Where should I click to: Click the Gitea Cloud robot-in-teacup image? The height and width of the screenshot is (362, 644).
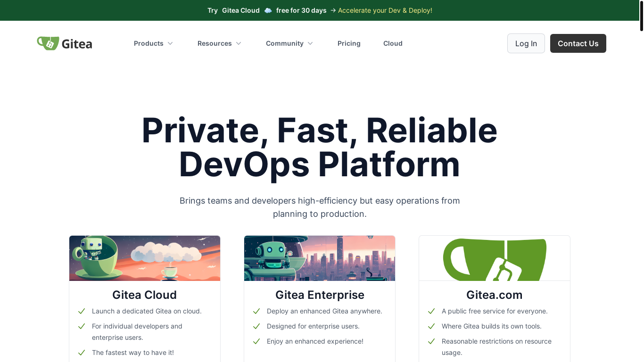(x=145, y=258)
